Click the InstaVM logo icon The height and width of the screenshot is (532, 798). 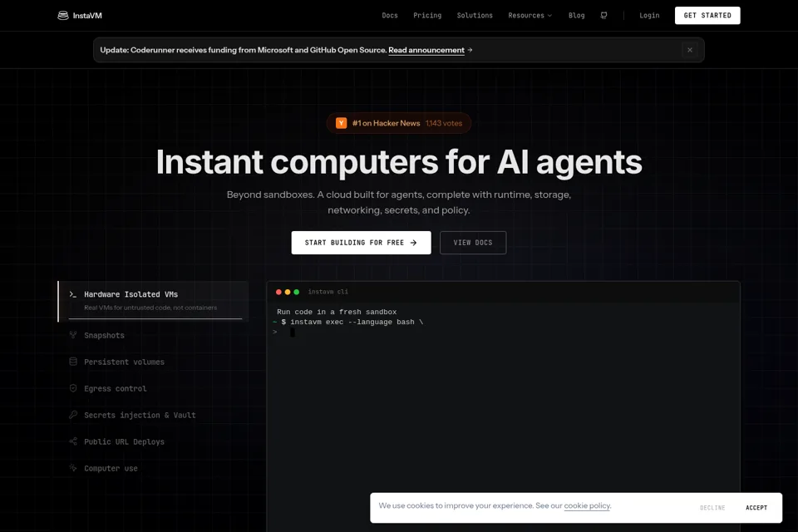click(x=63, y=16)
